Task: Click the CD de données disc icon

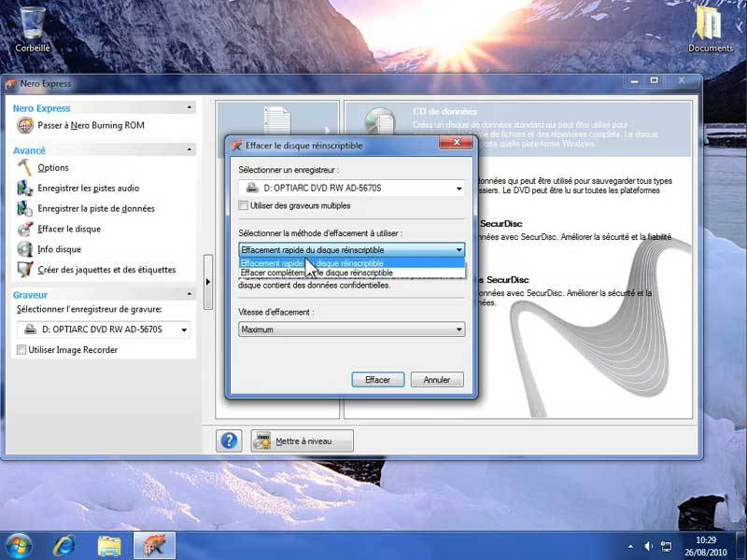Action: click(380, 121)
